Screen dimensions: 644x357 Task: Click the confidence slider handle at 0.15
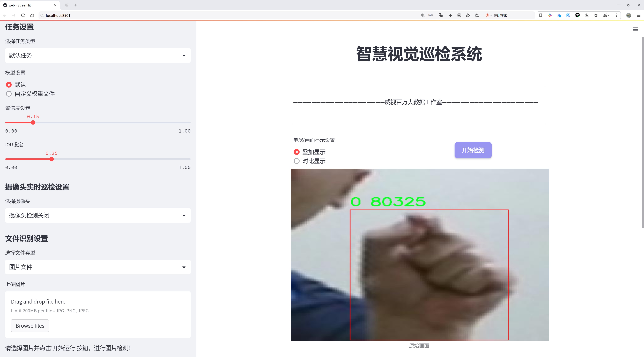coord(33,123)
